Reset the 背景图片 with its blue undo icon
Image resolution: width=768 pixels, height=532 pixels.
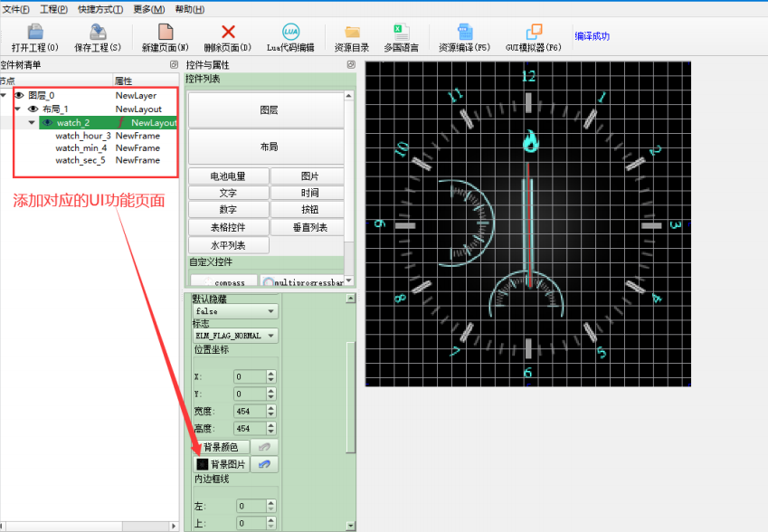264,464
